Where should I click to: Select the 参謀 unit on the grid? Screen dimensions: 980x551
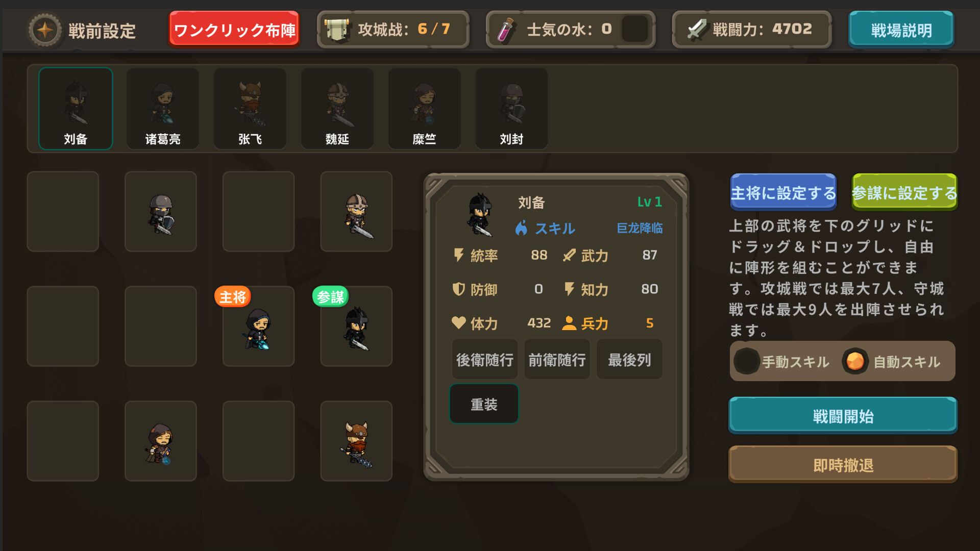pyautogui.click(x=356, y=327)
